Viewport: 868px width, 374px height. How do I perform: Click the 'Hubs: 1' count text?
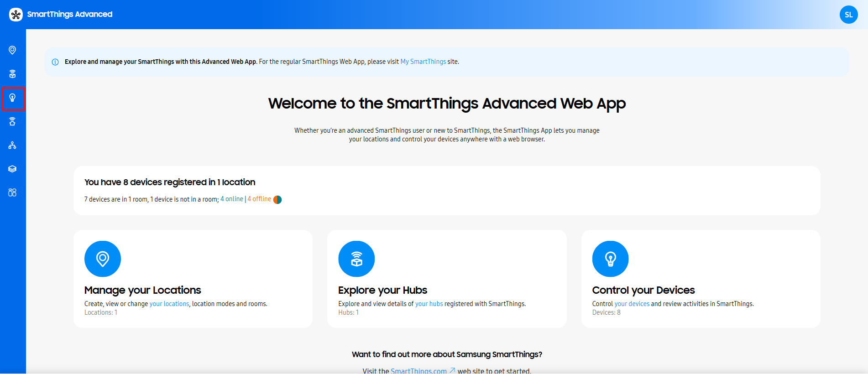349,312
